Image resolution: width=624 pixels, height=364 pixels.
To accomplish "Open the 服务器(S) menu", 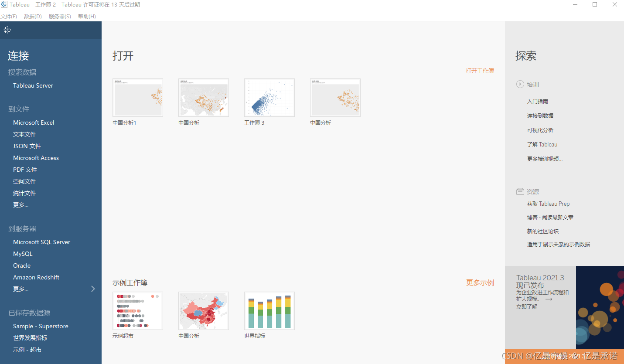I will 60,16.
